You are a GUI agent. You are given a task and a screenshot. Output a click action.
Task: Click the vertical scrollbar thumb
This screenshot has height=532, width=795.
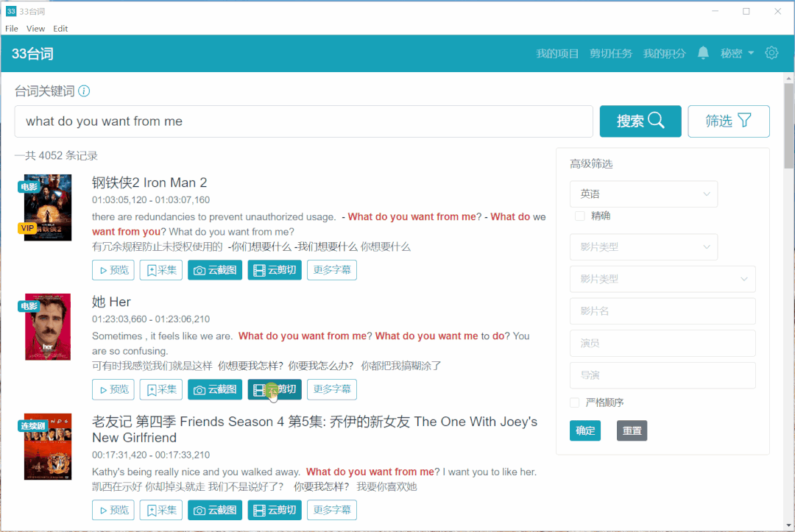click(x=788, y=126)
